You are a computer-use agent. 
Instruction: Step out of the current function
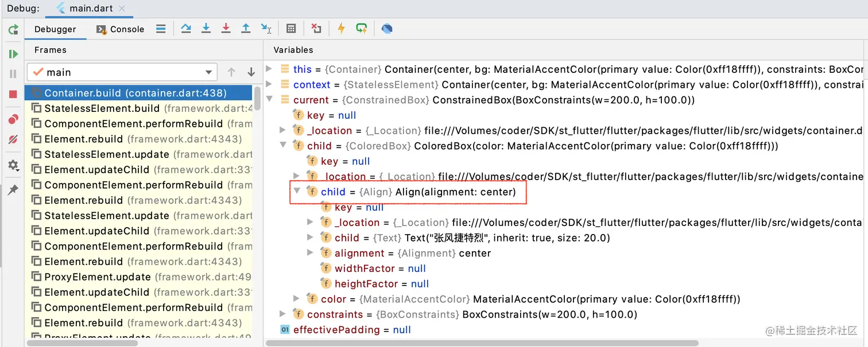tap(246, 28)
